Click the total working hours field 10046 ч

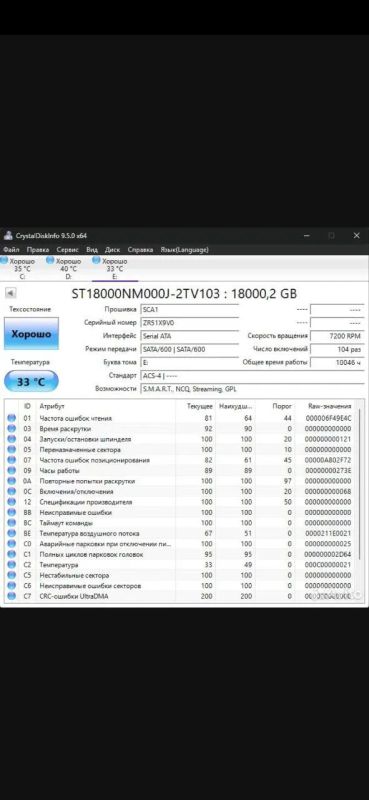tap(337, 362)
